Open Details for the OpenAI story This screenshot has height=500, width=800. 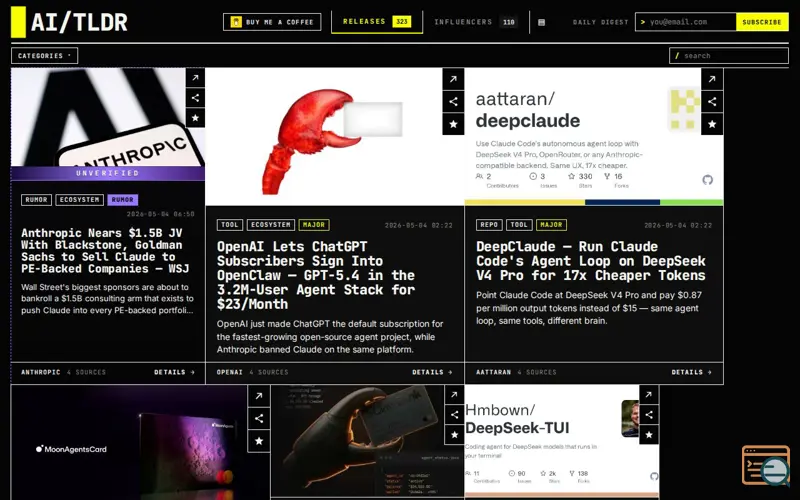[432, 372]
